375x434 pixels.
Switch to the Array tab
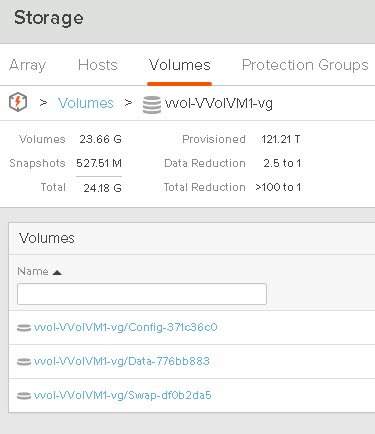click(27, 65)
